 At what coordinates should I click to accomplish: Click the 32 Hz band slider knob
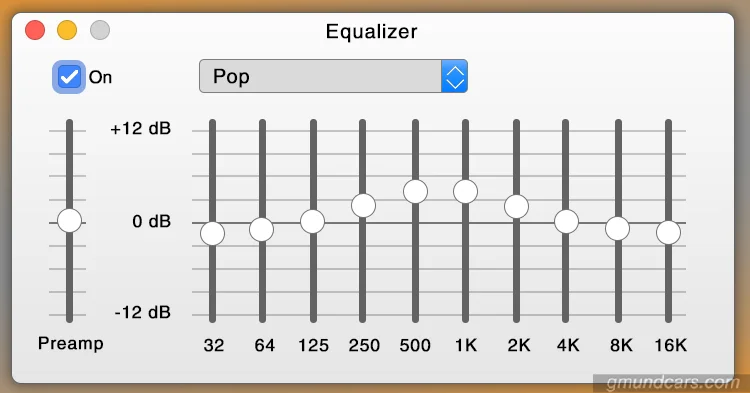pos(212,234)
